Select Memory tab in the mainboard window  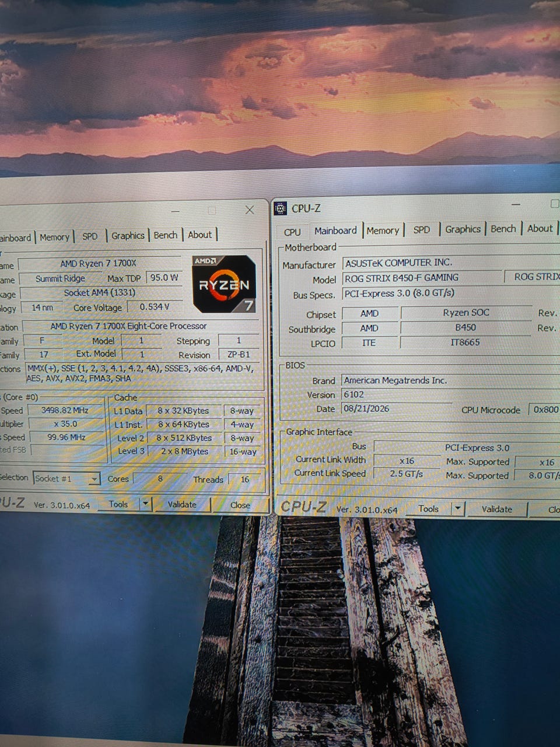(x=383, y=231)
